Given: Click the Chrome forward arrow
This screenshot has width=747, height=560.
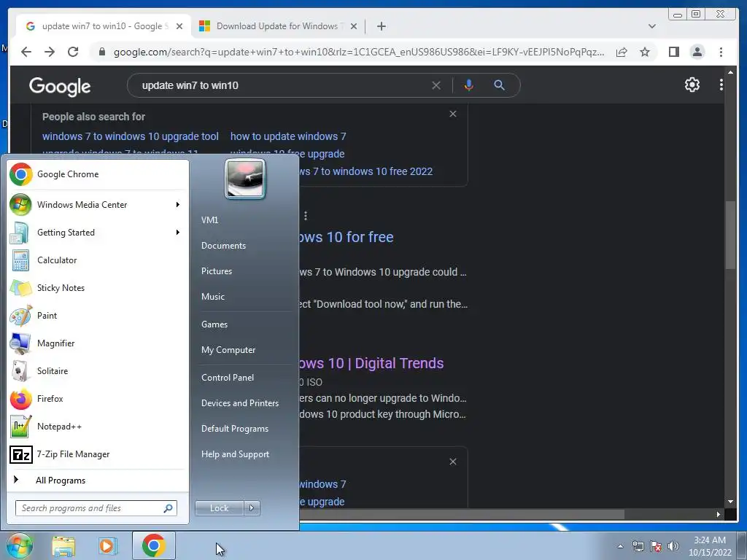Looking at the screenshot, I should coord(50,52).
